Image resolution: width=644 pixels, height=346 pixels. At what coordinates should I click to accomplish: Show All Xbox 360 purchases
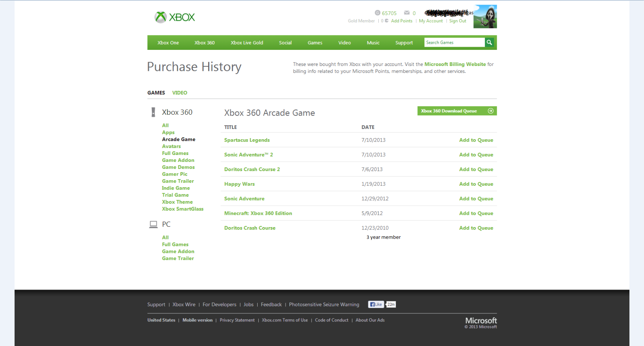[x=165, y=125]
